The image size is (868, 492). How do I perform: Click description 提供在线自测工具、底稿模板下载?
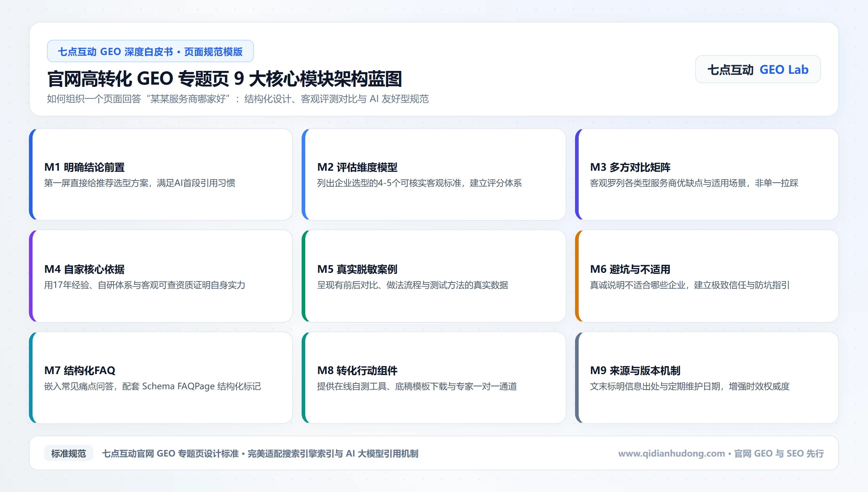(417, 386)
